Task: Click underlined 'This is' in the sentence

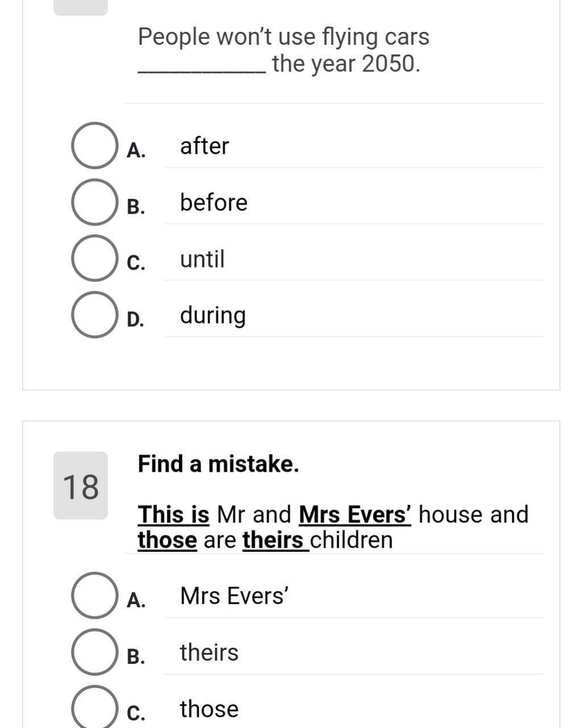Action: pos(174,514)
